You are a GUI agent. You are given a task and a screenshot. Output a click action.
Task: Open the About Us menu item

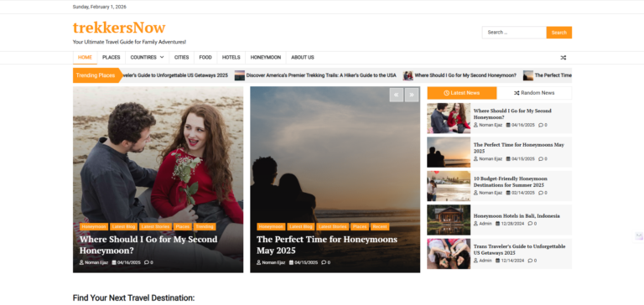[x=303, y=58]
